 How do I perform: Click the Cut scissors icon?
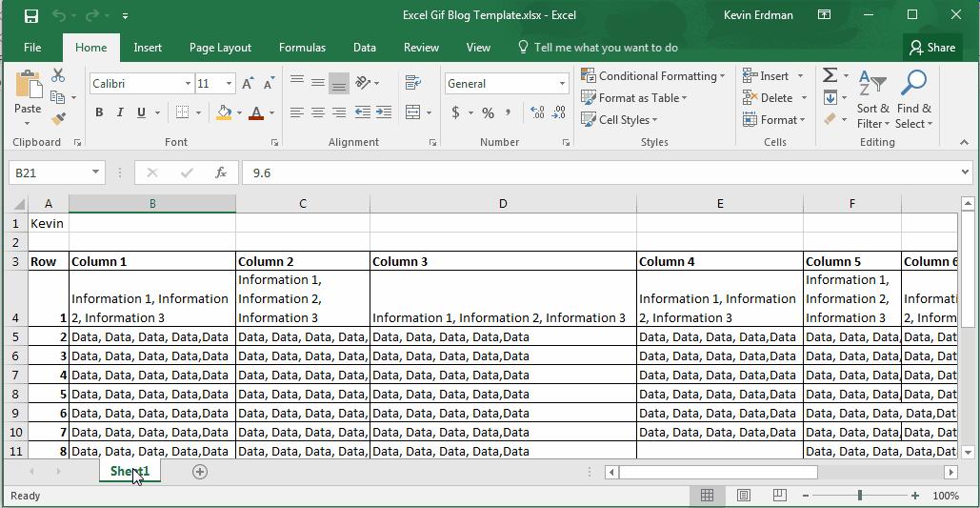(x=58, y=75)
